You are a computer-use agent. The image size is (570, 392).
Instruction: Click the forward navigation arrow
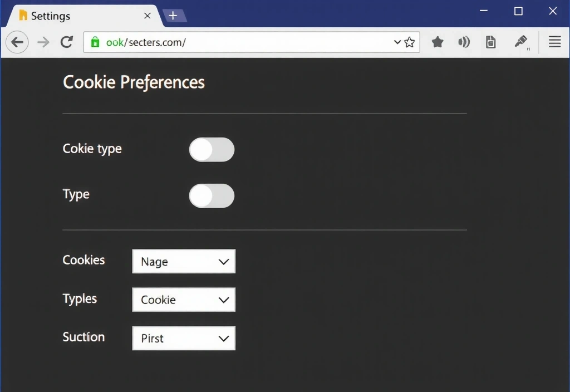pyautogui.click(x=43, y=42)
